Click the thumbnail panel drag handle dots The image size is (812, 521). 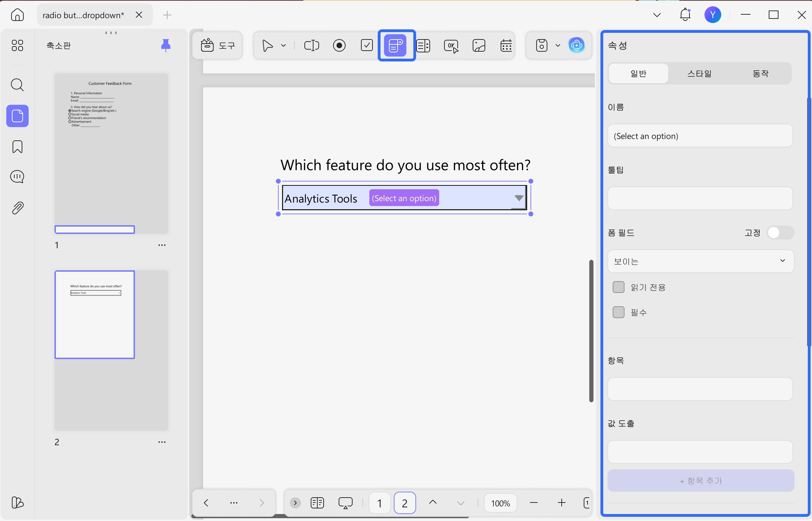(x=111, y=32)
